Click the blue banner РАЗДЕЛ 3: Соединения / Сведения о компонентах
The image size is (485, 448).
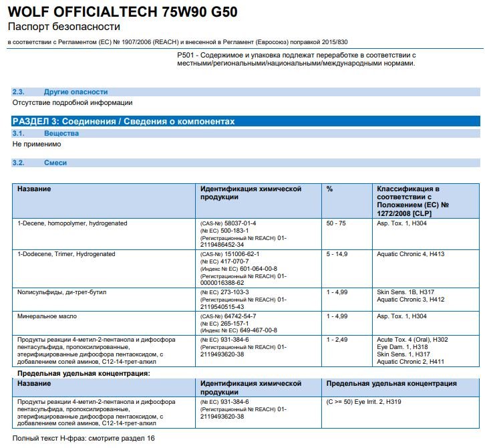246,121
